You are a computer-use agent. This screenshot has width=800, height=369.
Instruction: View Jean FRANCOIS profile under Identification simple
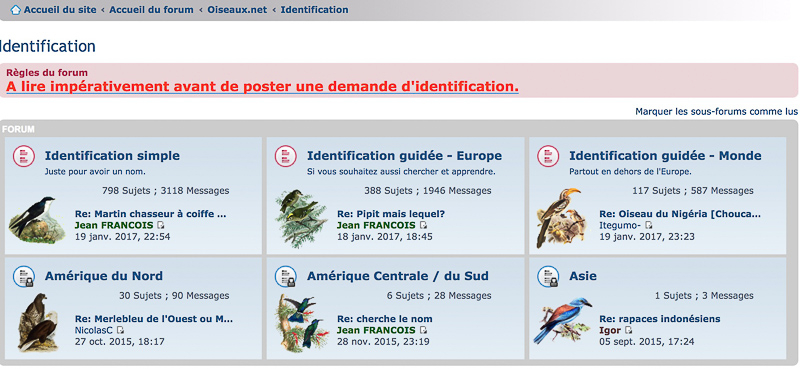click(x=115, y=225)
